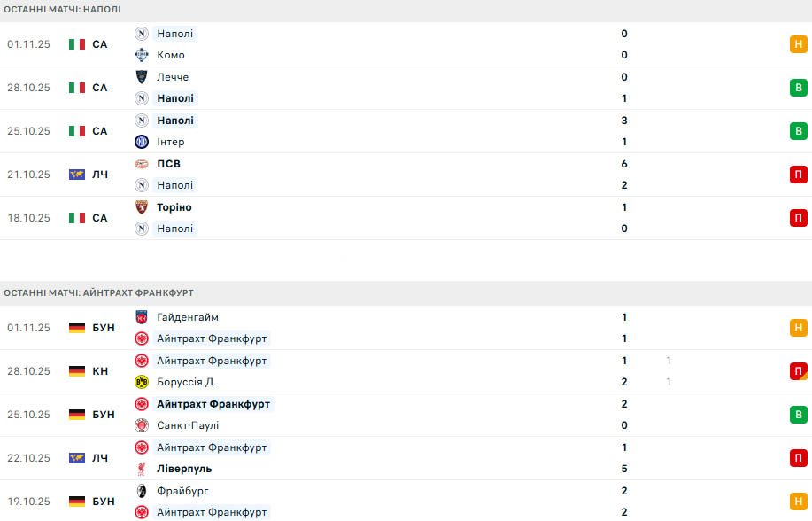The height and width of the screenshot is (521, 812).
Task: Click the red loss badge for ПСВ match
Action: point(798,175)
